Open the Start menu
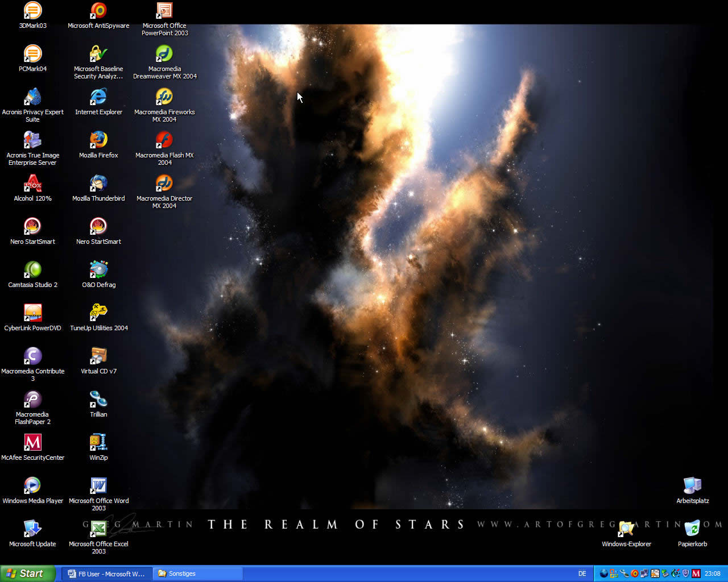The width and height of the screenshot is (728, 582). [x=28, y=573]
